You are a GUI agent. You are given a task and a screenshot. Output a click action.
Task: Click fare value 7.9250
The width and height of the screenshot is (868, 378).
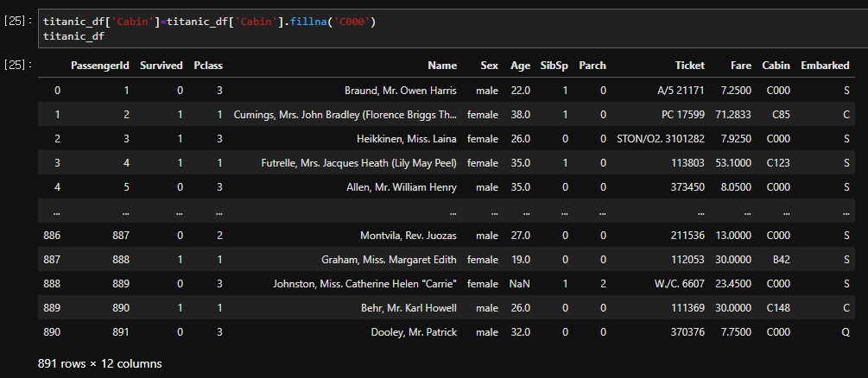click(738, 139)
